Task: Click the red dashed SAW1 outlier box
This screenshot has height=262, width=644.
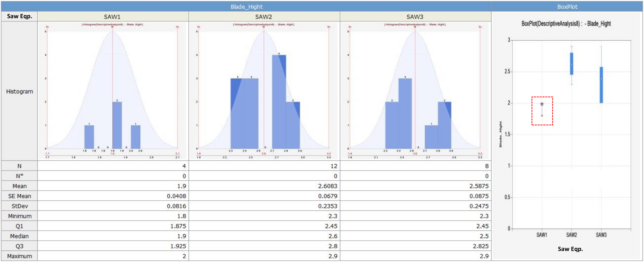Action: click(x=542, y=111)
